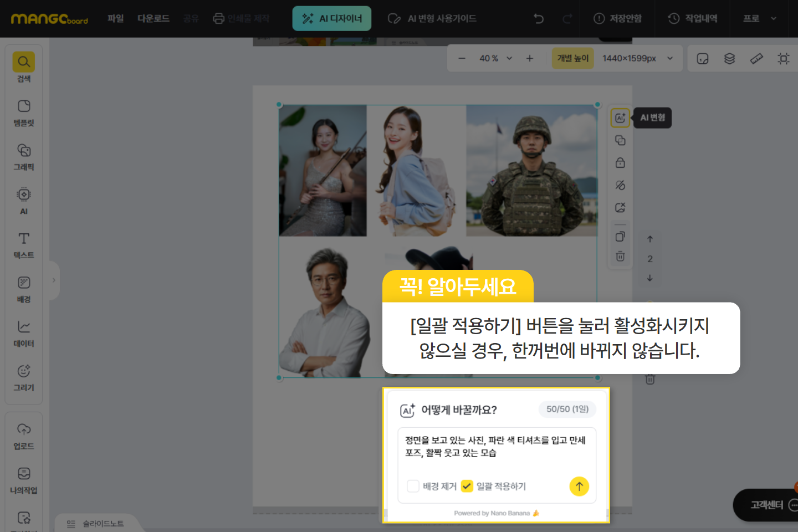The height and width of the screenshot is (532, 798).
Task: Enable the 배경 제거 checkbox
Action: (413, 486)
